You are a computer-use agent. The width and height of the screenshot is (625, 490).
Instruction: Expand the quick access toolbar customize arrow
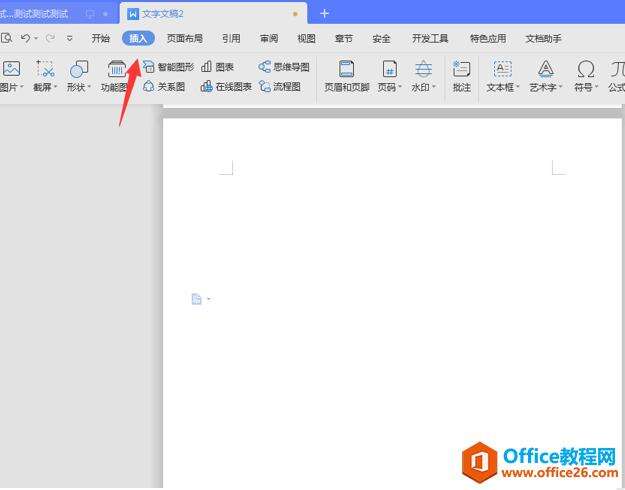(69, 39)
